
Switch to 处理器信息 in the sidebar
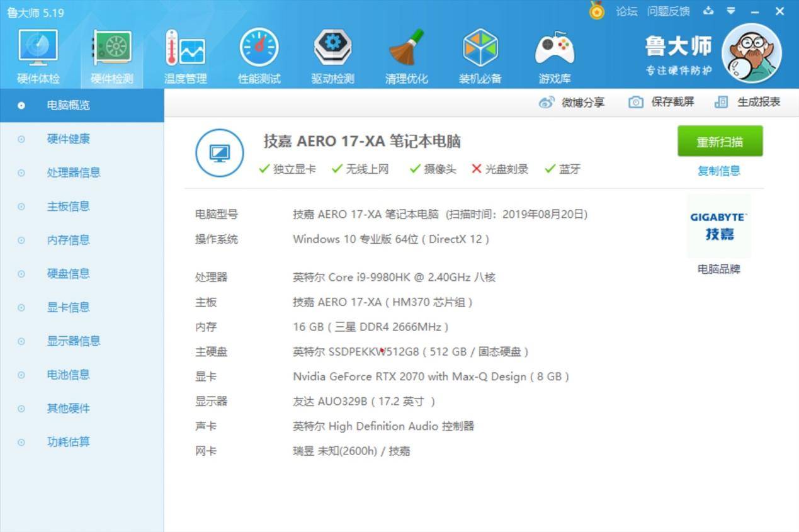(67, 173)
